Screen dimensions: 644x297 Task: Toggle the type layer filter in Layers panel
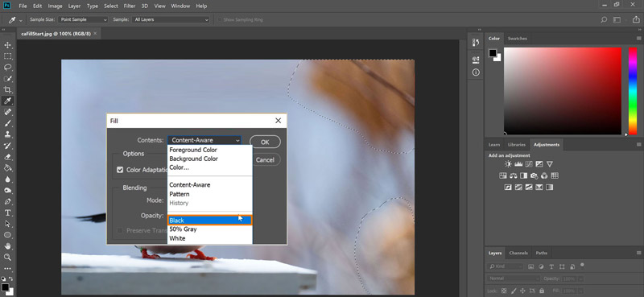tap(551, 266)
